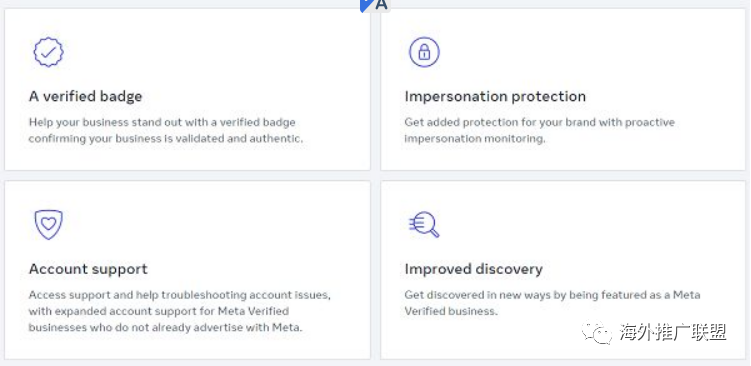Open the 'Account support' heading
This screenshot has height=366, width=751.
coord(88,269)
